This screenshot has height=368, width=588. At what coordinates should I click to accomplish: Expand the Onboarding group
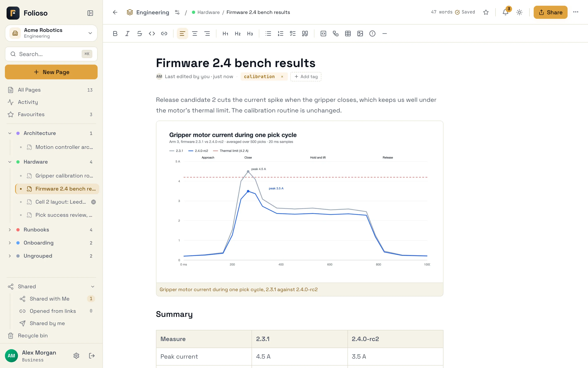coord(10,243)
